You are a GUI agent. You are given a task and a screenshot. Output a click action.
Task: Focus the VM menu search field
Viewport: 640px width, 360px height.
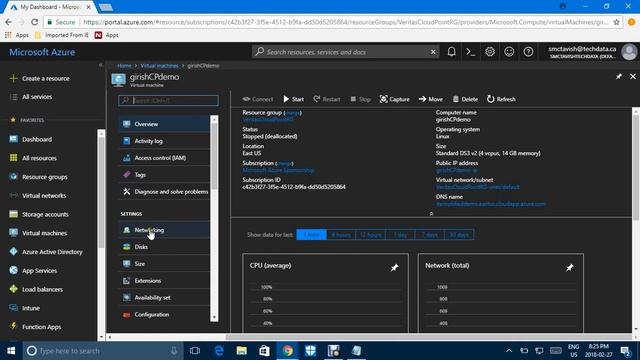[x=168, y=100]
